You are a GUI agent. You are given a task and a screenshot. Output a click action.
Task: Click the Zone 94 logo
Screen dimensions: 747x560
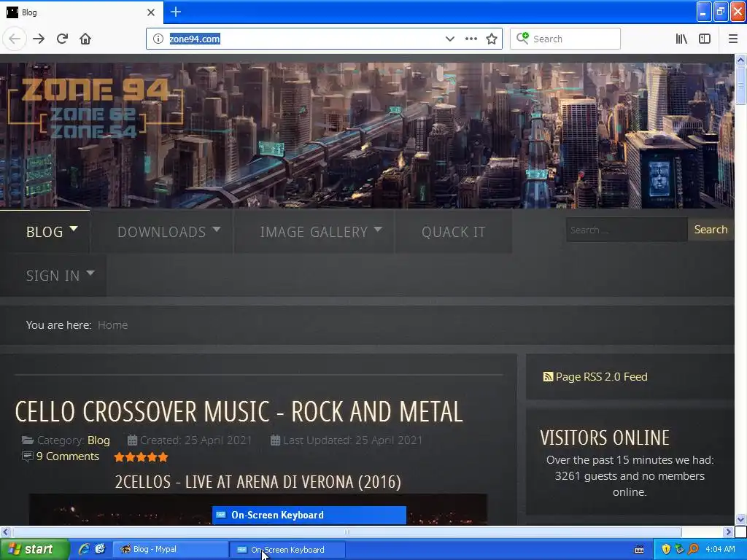96,109
